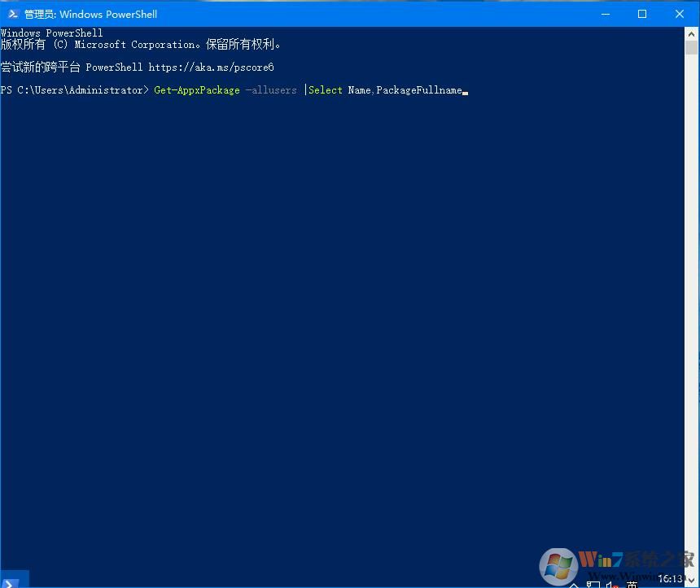Click the clock showing 16:13
The image size is (700, 588).
click(x=670, y=578)
